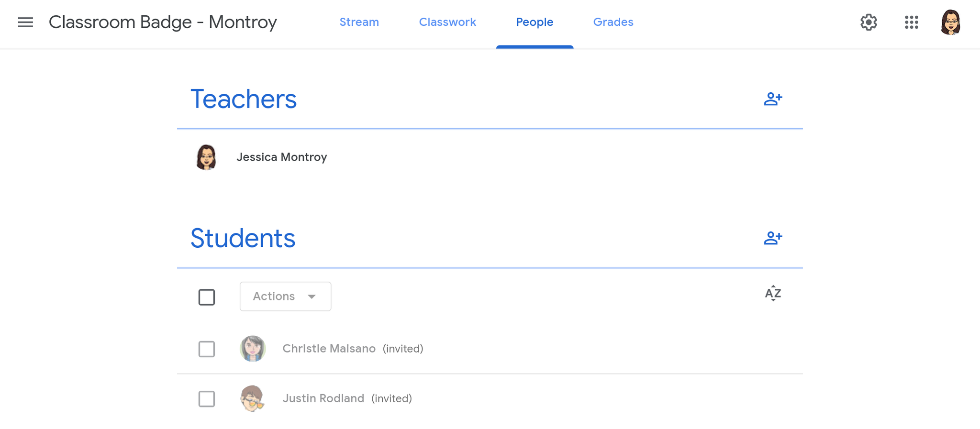Viewport: 980px width, 429px height.
Task: Click the Jessica Montroy name
Action: coord(281,157)
